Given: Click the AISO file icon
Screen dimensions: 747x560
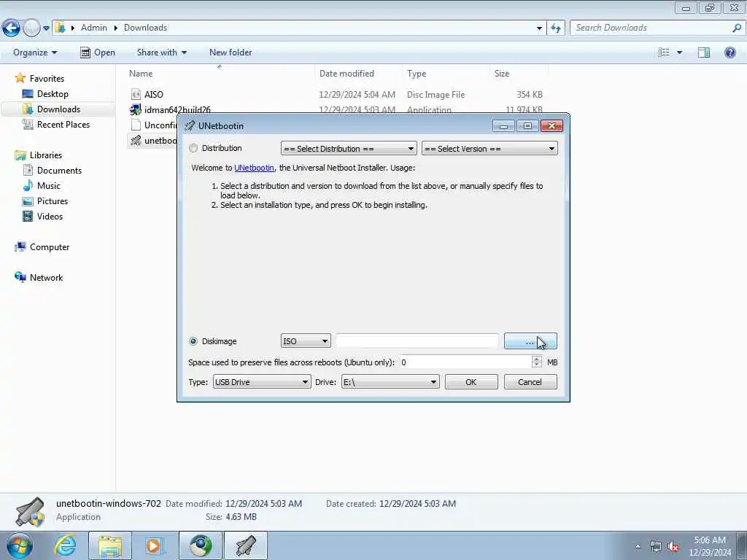Looking at the screenshot, I should click(136, 94).
